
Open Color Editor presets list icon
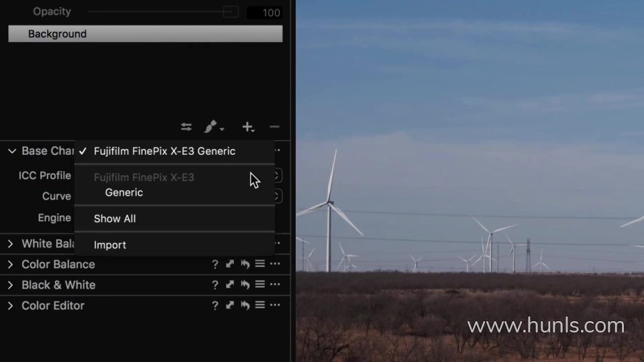pyautogui.click(x=260, y=304)
